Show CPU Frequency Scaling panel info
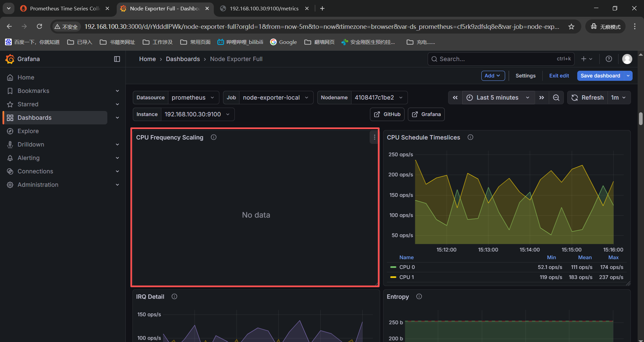The width and height of the screenshot is (644, 342). (x=214, y=137)
